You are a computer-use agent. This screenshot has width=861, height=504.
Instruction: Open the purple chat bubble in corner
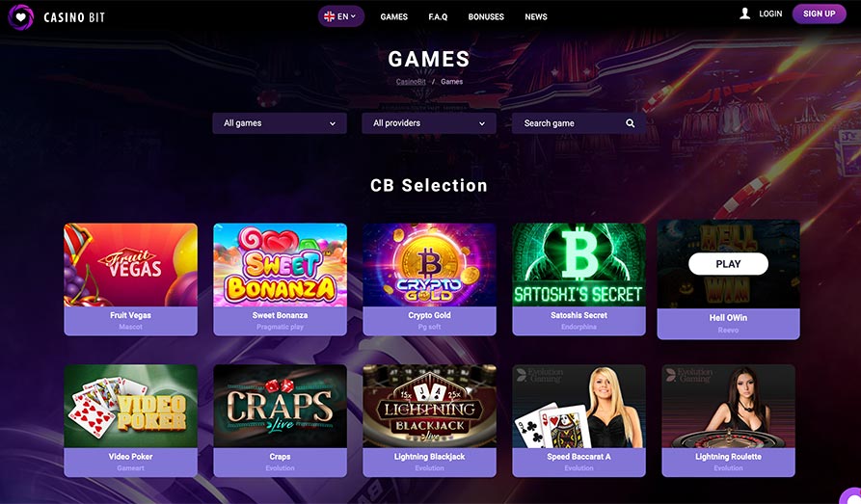pyautogui.click(x=851, y=495)
